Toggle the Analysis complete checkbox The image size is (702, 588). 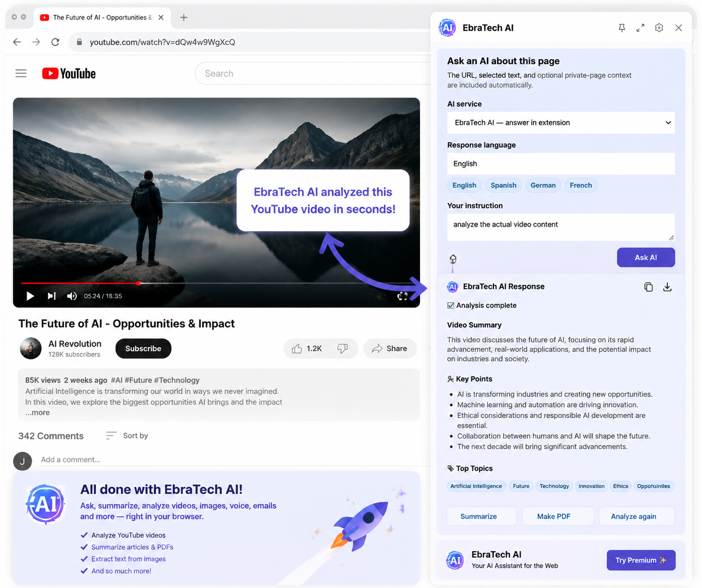point(450,306)
